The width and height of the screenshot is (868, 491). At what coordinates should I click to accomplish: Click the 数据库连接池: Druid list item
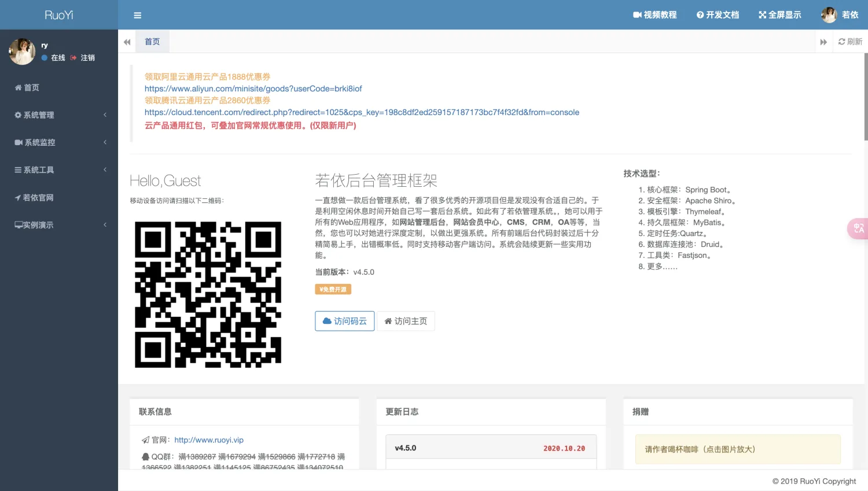coord(686,245)
